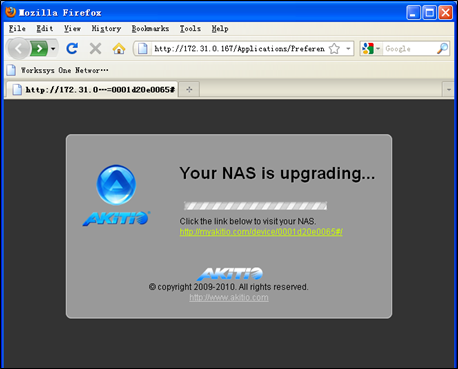Bookmark this page with the star icon

click(334, 49)
